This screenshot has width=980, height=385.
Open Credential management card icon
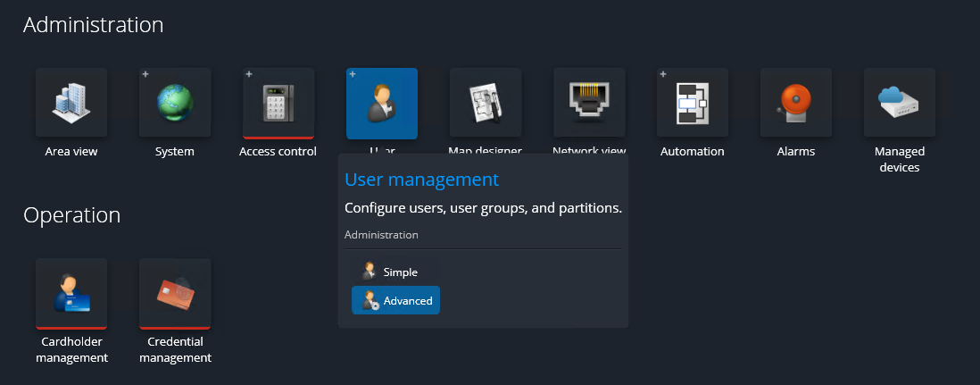coord(175,293)
